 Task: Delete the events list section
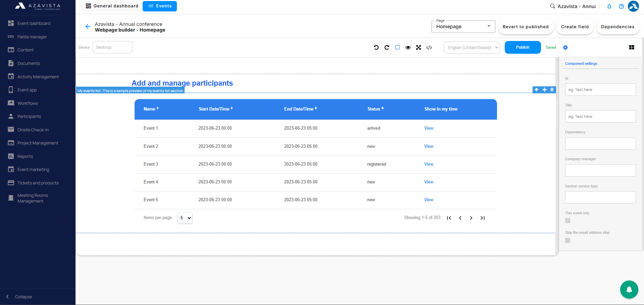click(x=552, y=90)
